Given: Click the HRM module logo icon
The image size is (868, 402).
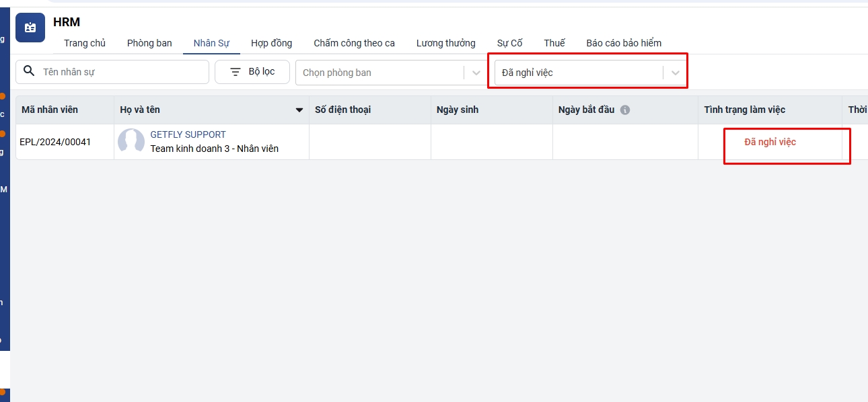Looking at the screenshot, I should coord(30,28).
